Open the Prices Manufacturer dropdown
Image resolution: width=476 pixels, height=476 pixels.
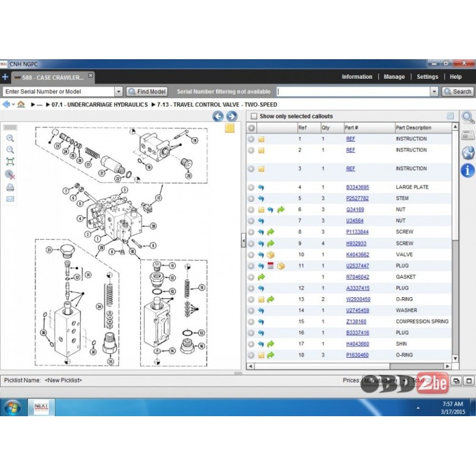click(404, 380)
